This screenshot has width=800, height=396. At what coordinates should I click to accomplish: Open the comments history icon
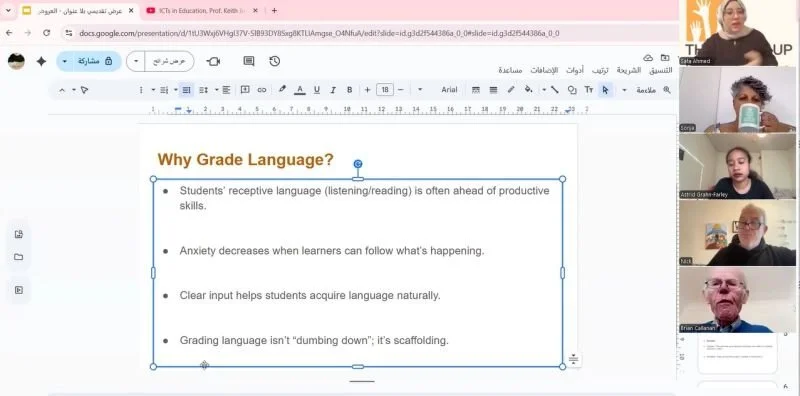[x=248, y=61]
